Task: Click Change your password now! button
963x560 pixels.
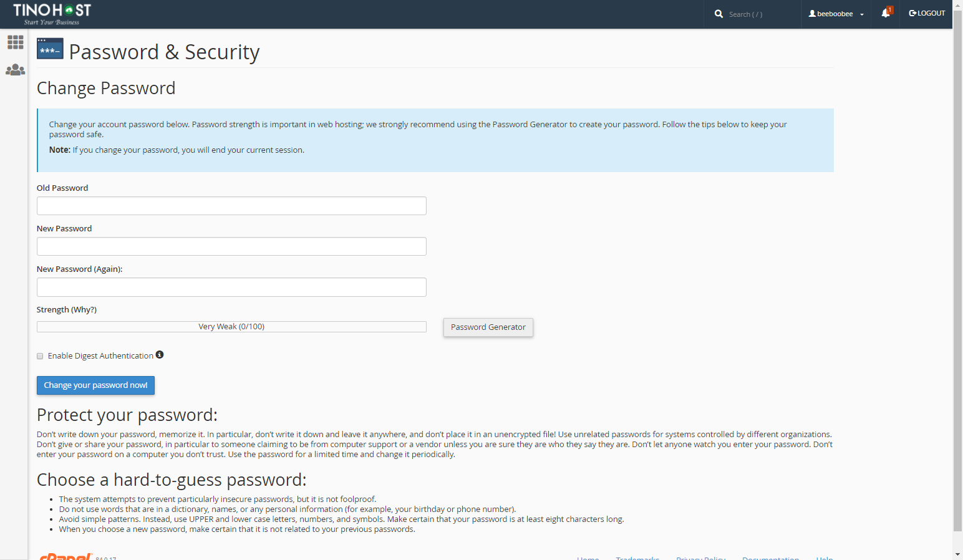Action: point(95,385)
